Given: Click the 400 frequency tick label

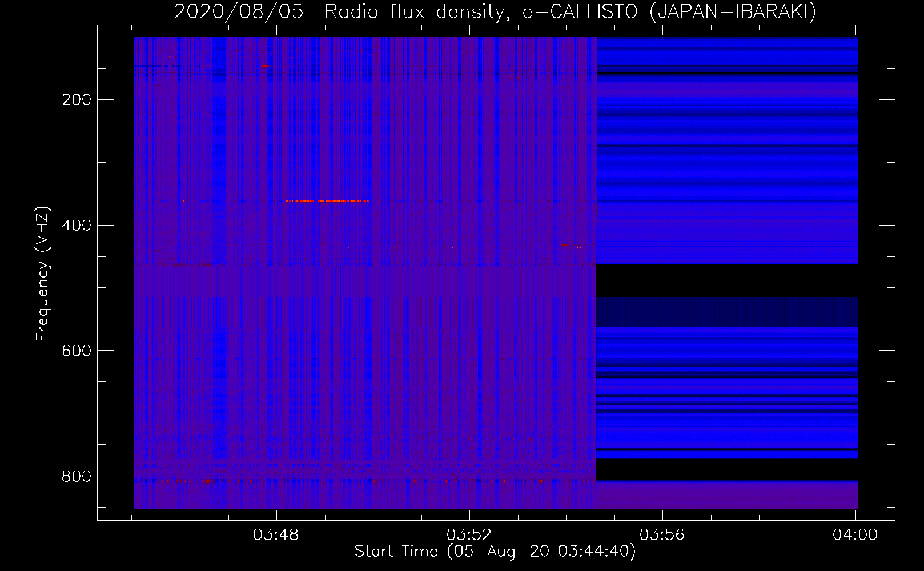Looking at the screenshot, I should click(77, 225).
